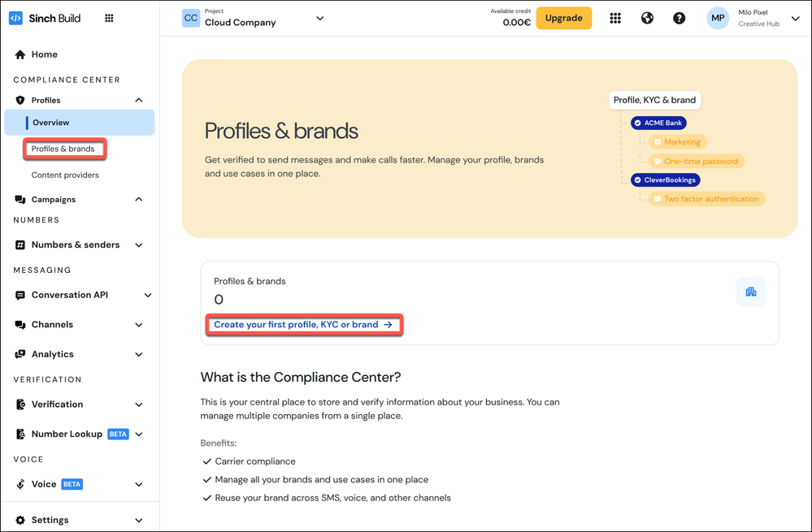Click the CleverBookings pill
812x532 pixels.
666,179
